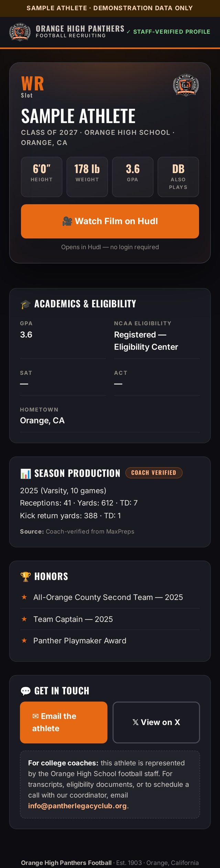The image size is (220, 868).
Task: Click the panther crest in athlete card
Action: coord(186,85)
